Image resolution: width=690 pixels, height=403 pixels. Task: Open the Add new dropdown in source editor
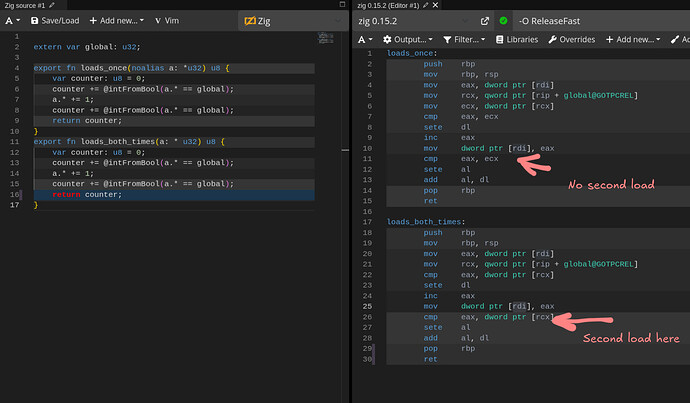pyautogui.click(x=116, y=20)
